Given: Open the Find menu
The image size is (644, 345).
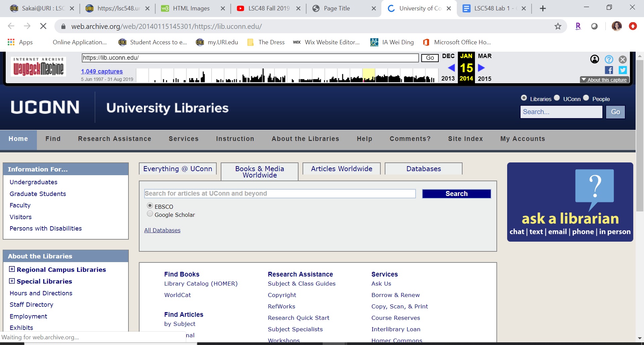Looking at the screenshot, I should 53,139.
